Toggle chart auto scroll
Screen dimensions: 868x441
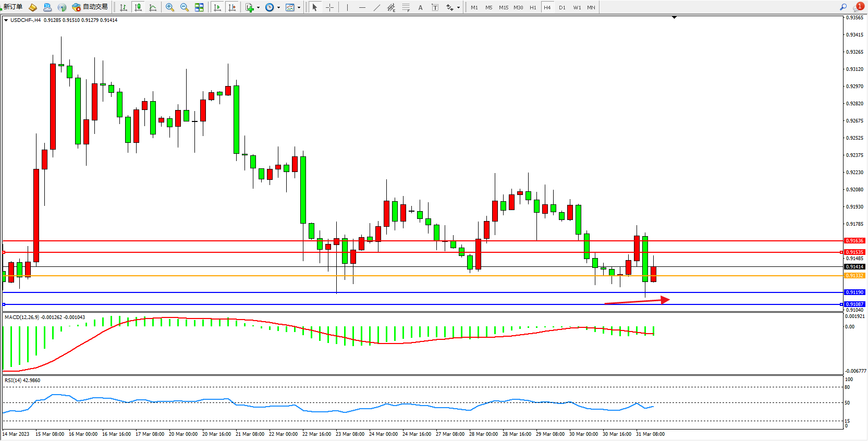click(217, 7)
